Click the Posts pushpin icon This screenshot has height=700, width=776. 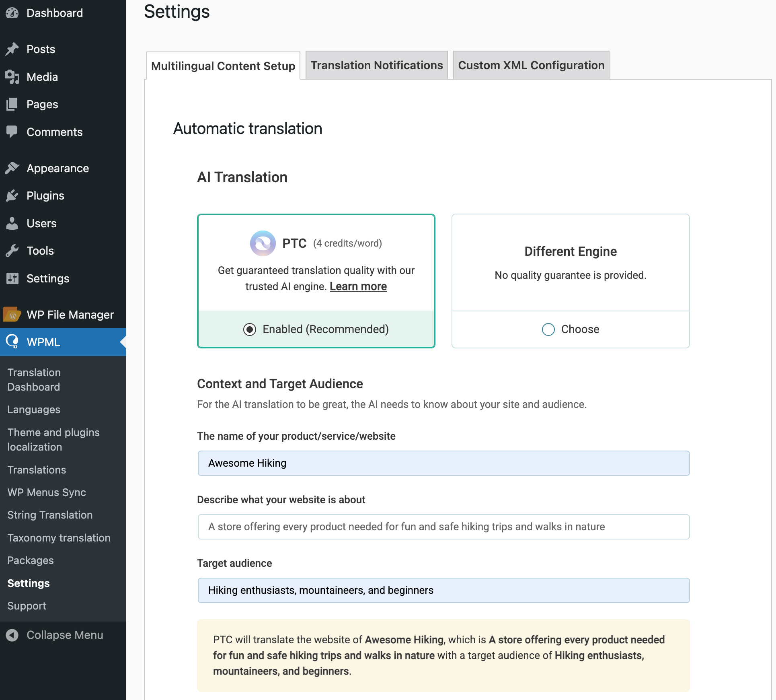pyautogui.click(x=12, y=49)
